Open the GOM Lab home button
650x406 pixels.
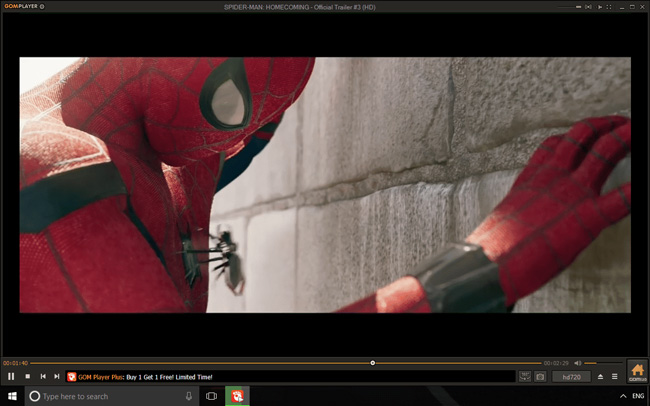point(637,371)
